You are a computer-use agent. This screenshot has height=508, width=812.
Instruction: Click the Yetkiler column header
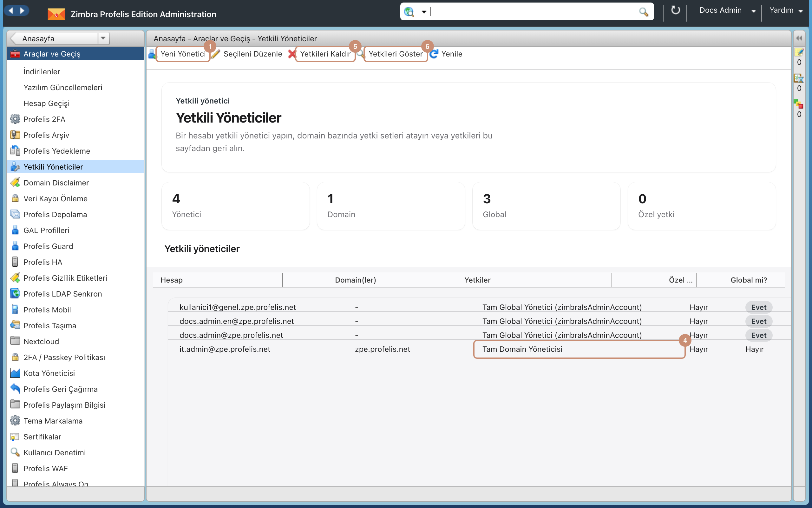(515, 280)
